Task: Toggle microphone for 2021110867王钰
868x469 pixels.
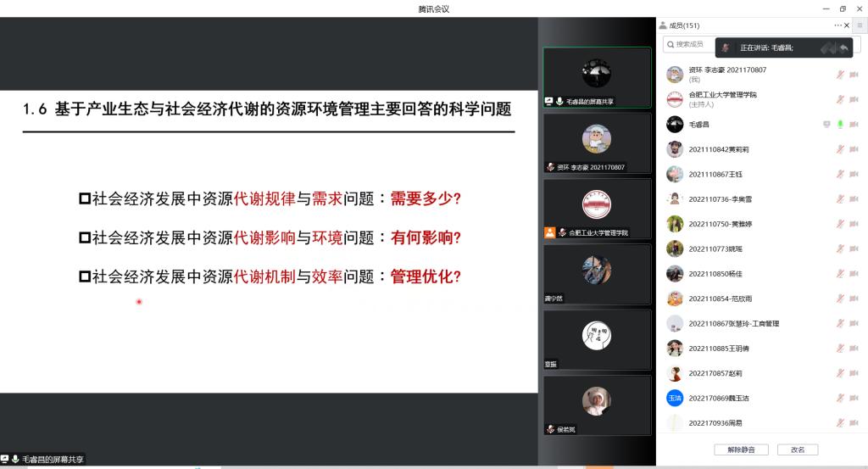Action: click(840, 174)
